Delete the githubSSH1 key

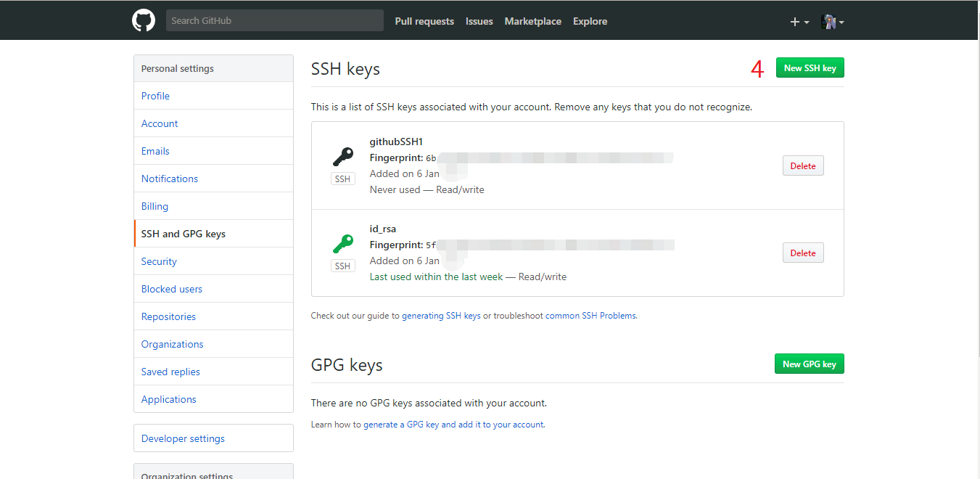(x=802, y=166)
